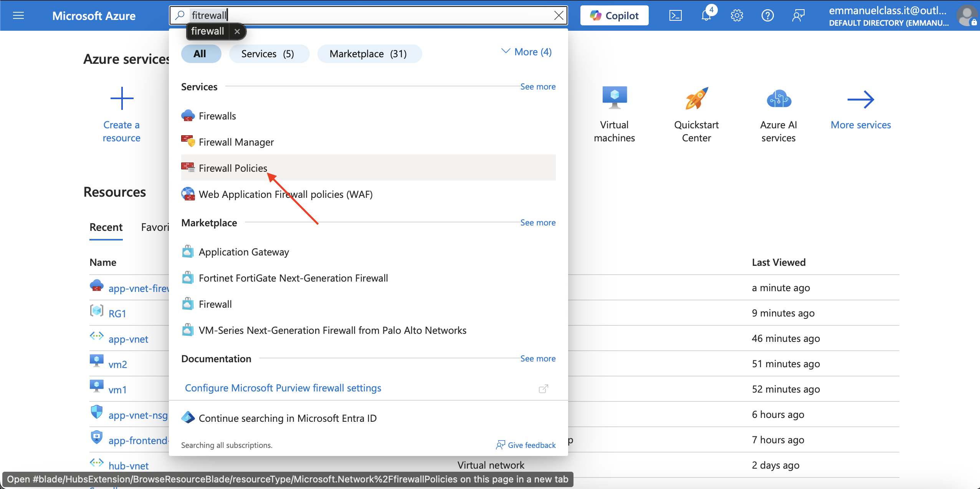Click the account email emmanuelclass.it@outl...

[x=887, y=10]
